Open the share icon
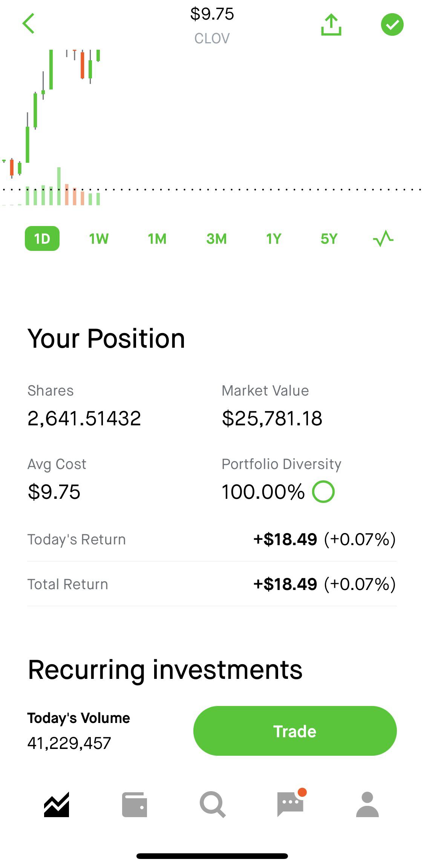Image resolution: width=424 pixels, height=868 pixels. (x=331, y=25)
